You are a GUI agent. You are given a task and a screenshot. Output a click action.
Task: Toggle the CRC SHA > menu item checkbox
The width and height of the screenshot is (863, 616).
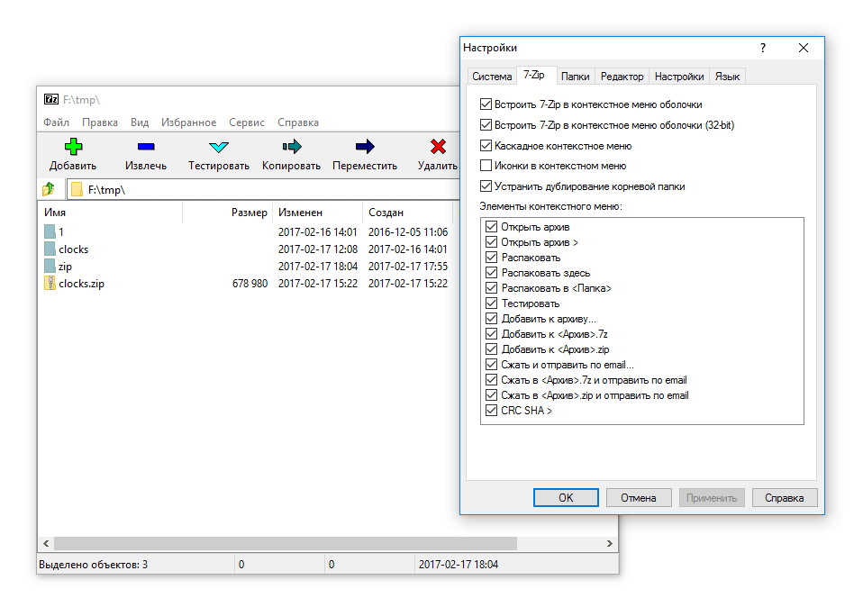pos(492,411)
